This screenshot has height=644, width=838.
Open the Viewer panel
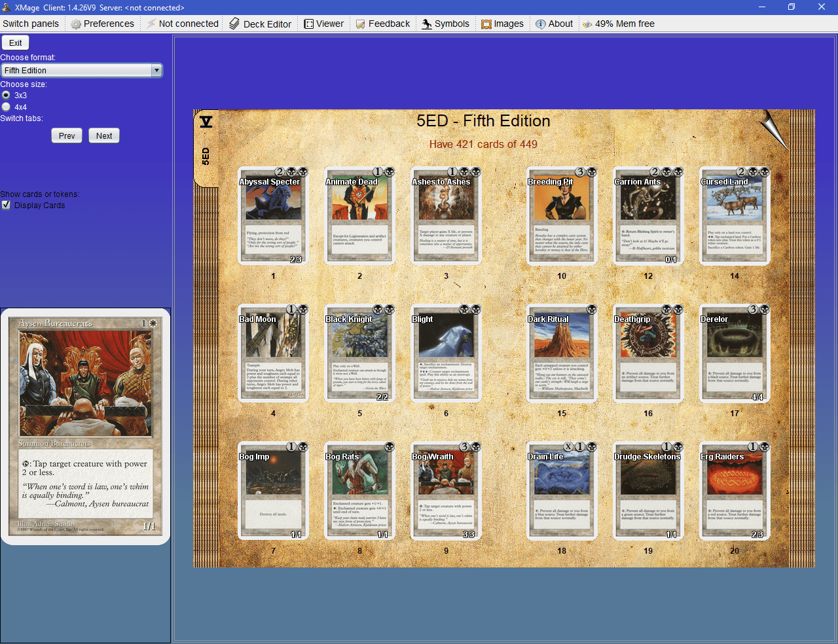323,24
